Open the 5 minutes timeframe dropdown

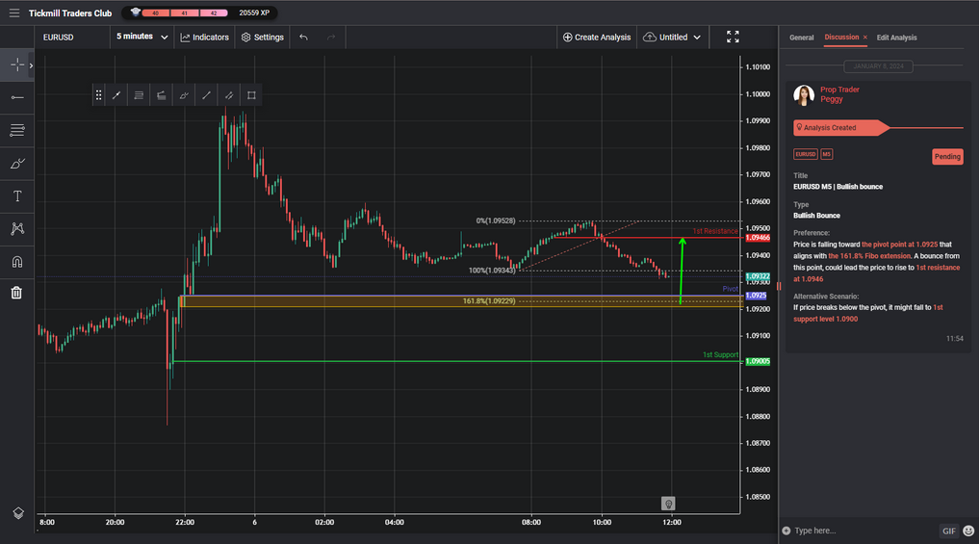142,37
